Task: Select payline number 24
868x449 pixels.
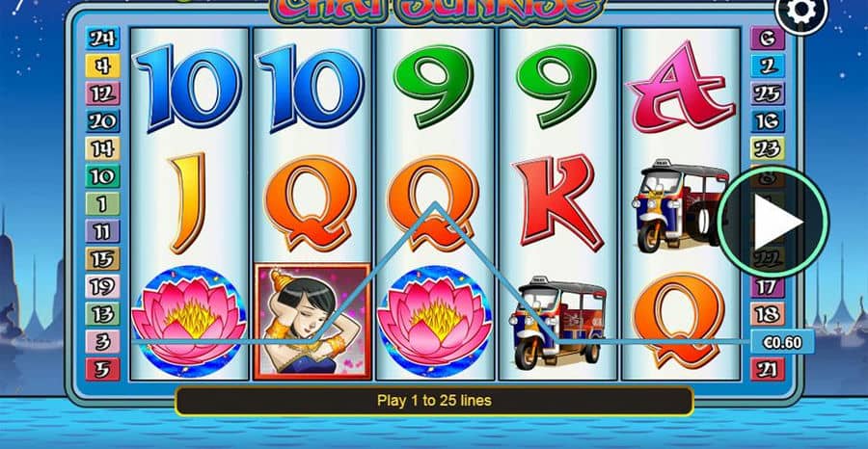Action: pyautogui.click(x=102, y=39)
